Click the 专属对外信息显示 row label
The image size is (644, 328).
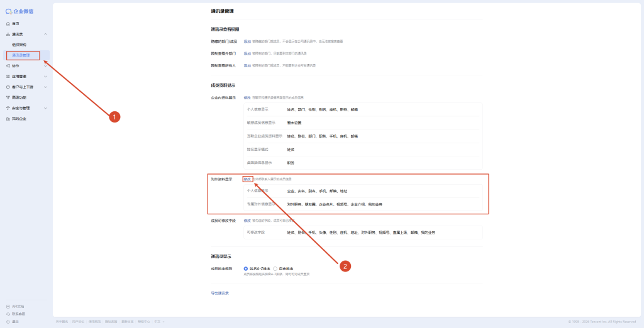pyautogui.click(x=261, y=204)
